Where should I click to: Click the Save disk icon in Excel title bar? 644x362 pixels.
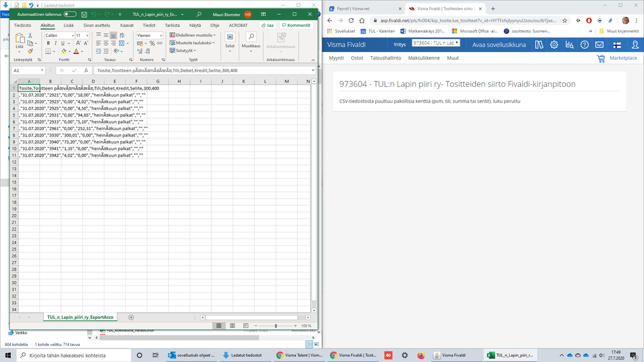point(84,14)
